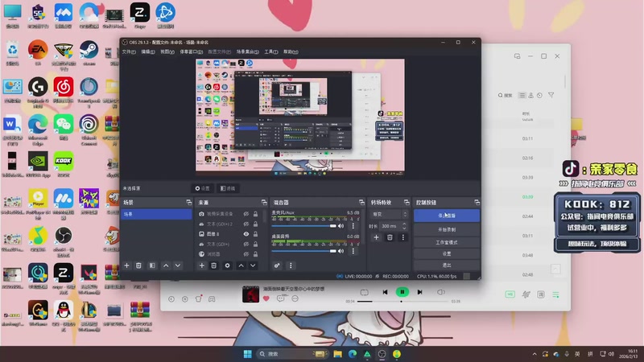The image size is (644, 362).
Task: Delete selected scene with trash icon
Action: pos(138,265)
